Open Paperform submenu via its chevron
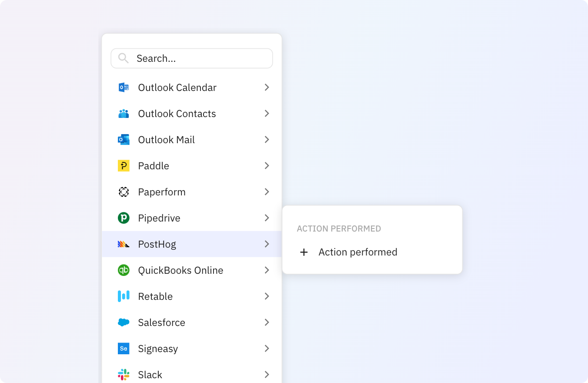This screenshot has width=588, height=383. [267, 192]
